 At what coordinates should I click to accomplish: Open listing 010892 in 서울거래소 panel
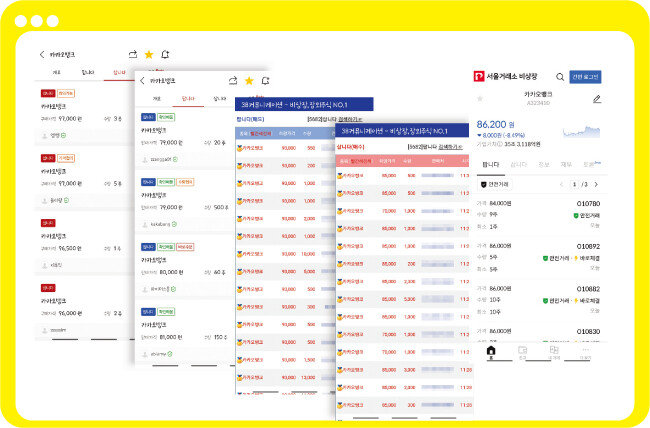[538, 258]
